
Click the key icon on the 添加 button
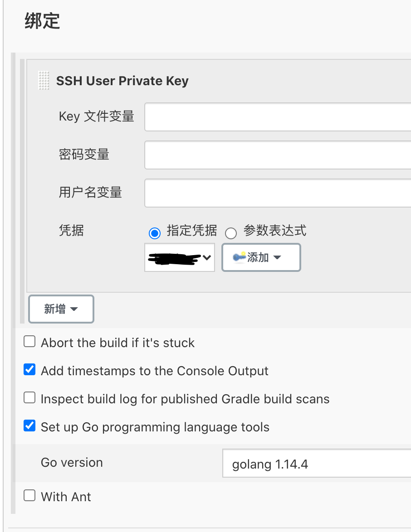coord(239,257)
